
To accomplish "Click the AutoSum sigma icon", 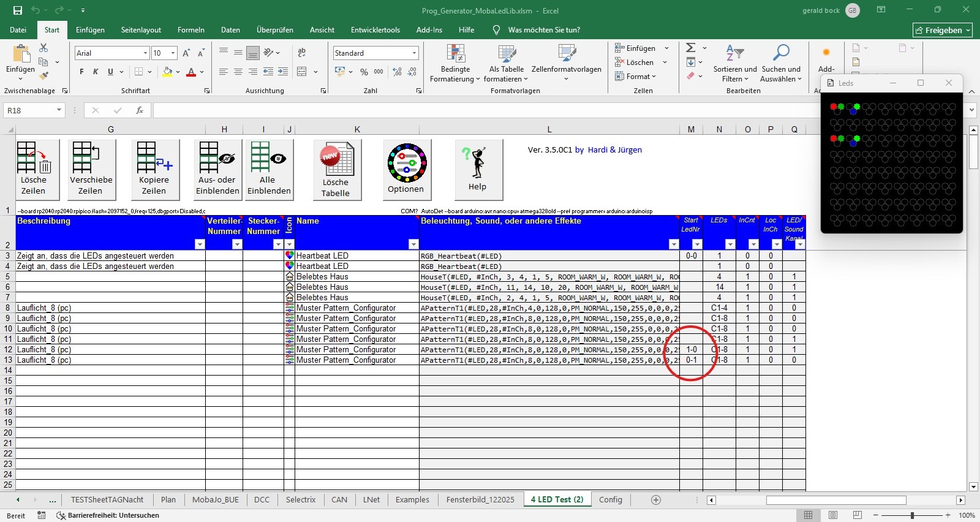I will pos(691,48).
